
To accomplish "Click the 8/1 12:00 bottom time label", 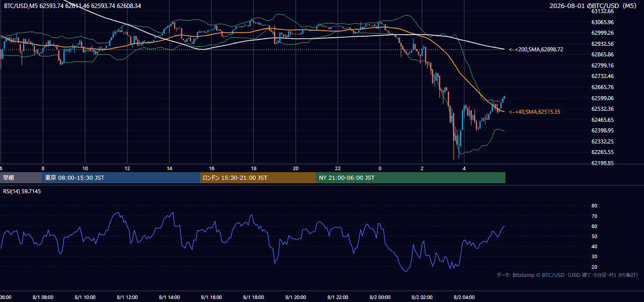I will click(x=127, y=297).
